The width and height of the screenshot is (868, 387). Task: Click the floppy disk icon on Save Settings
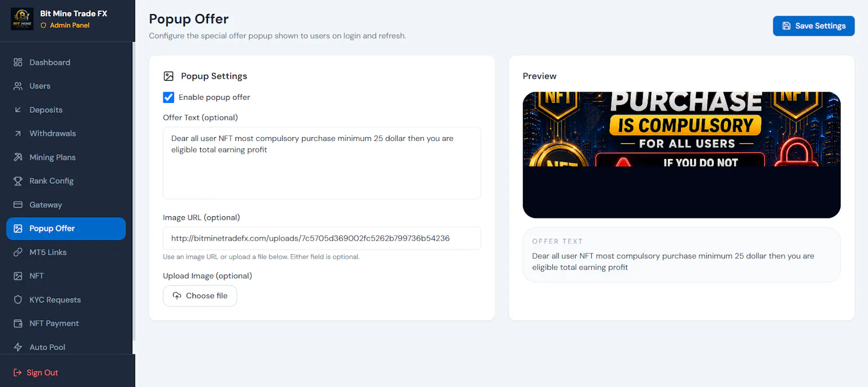click(x=787, y=26)
